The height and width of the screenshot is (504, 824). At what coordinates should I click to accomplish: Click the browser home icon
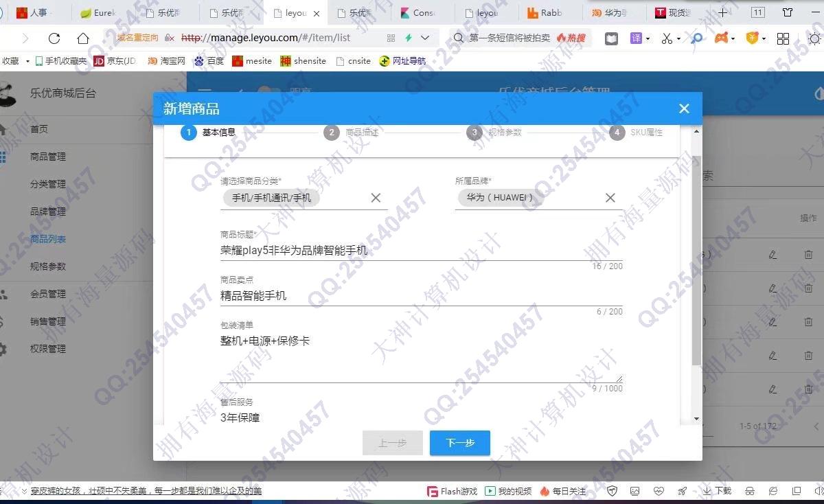(83, 38)
